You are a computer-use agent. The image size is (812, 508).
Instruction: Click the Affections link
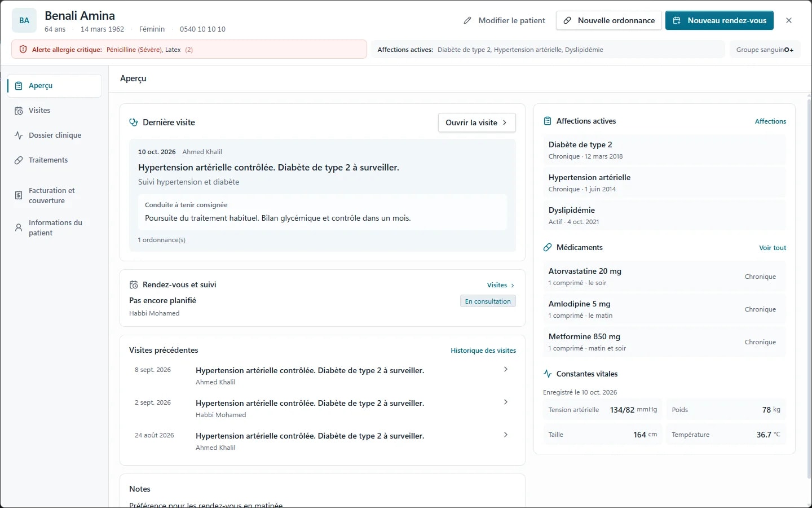770,121
